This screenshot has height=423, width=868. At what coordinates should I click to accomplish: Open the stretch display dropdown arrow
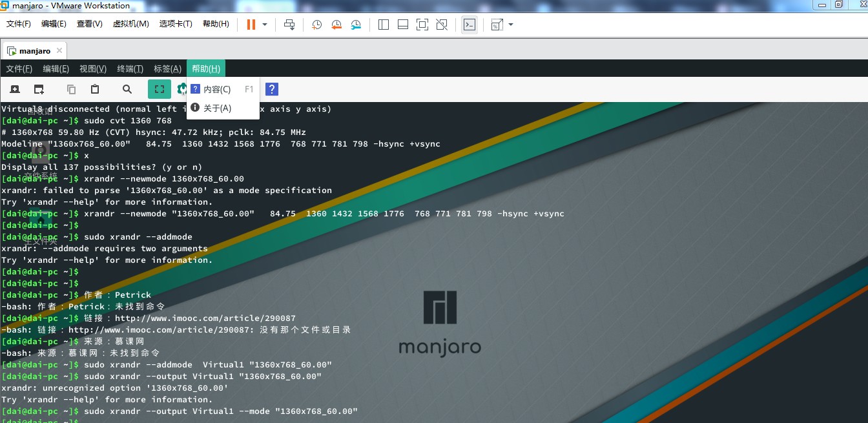[x=511, y=25]
